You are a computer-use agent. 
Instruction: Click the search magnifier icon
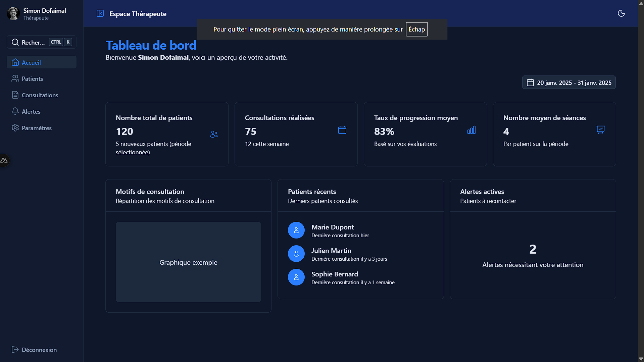pos(15,42)
